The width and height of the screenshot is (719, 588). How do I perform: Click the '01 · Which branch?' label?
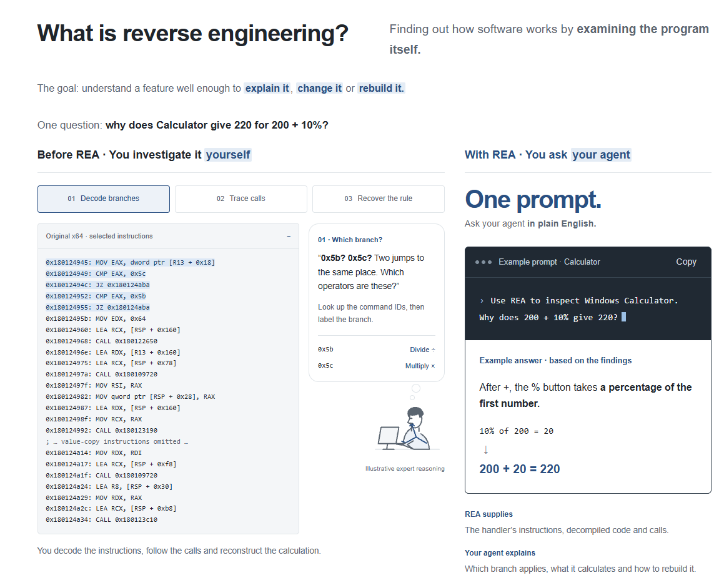(350, 240)
